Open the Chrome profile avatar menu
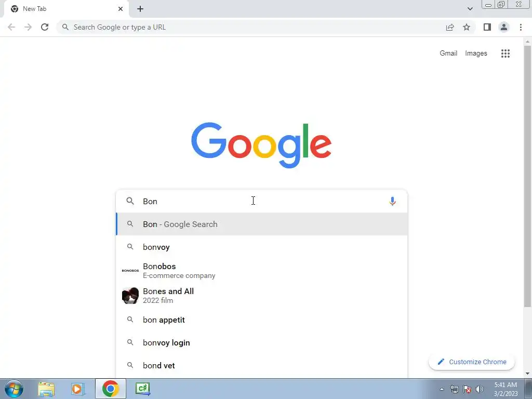This screenshot has width=532, height=399. [504, 27]
